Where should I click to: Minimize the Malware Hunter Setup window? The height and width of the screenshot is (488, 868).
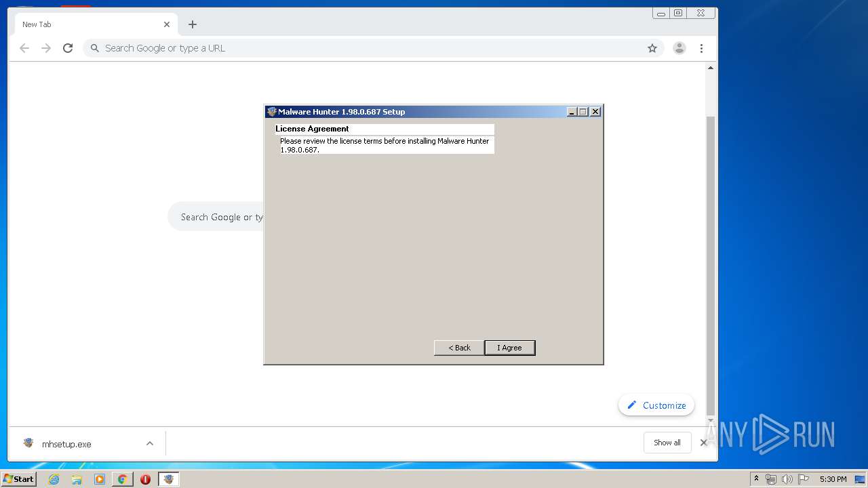click(x=572, y=112)
